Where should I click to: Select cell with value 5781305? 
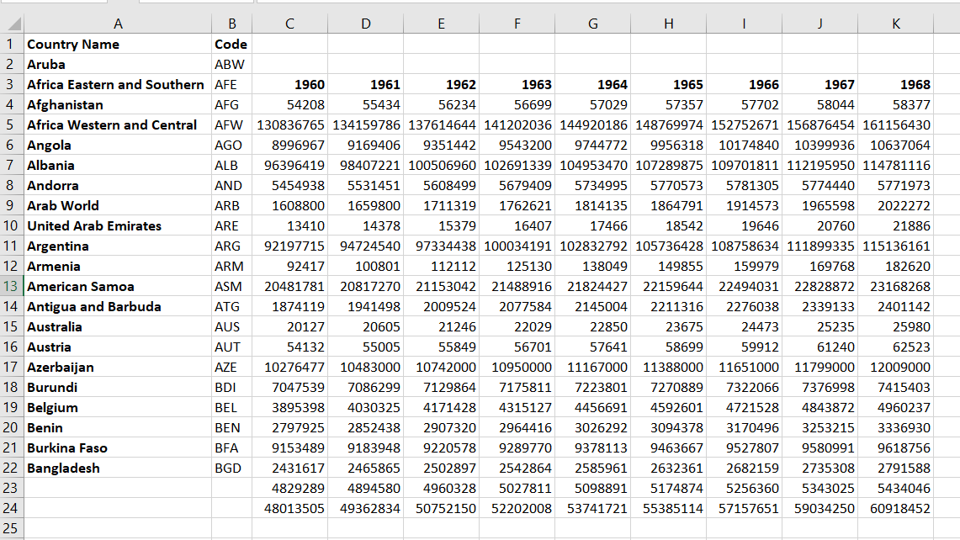point(744,186)
